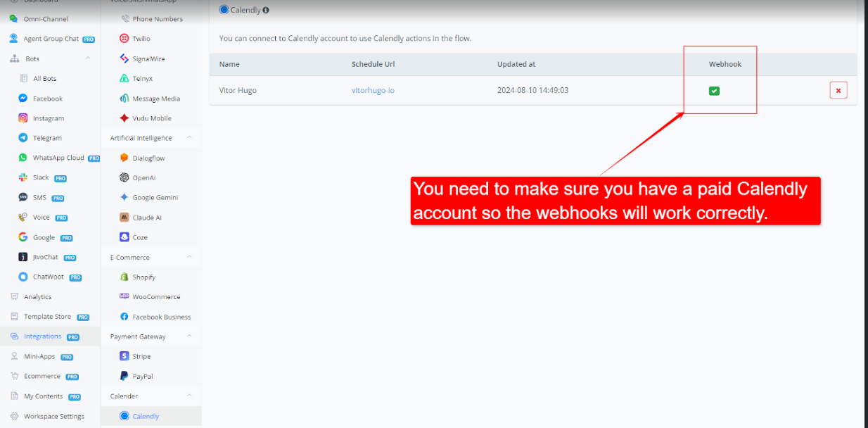Select the Google Gemini sparkle icon

(x=125, y=198)
